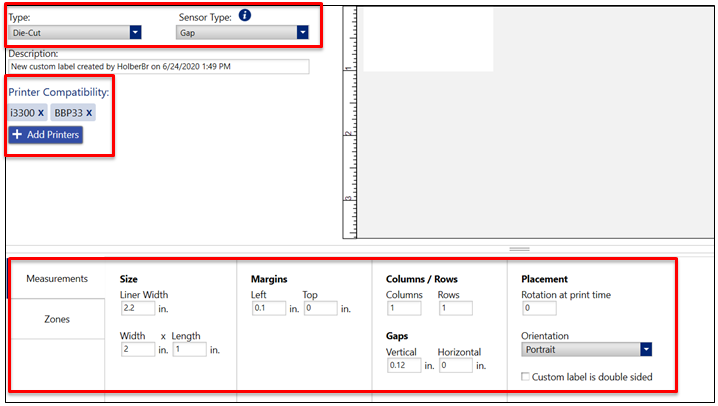Image resolution: width=718 pixels, height=406 pixels.
Task: Click the Rotation at print time field
Action: (539, 308)
